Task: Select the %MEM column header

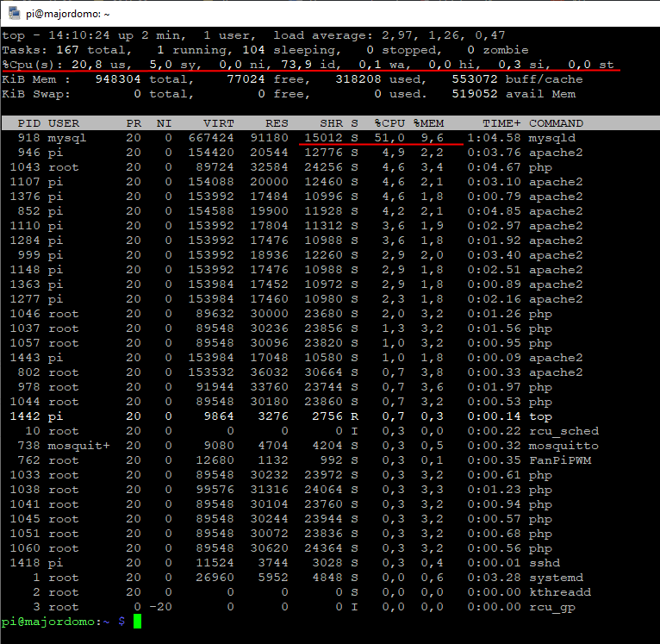Action: point(428,123)
